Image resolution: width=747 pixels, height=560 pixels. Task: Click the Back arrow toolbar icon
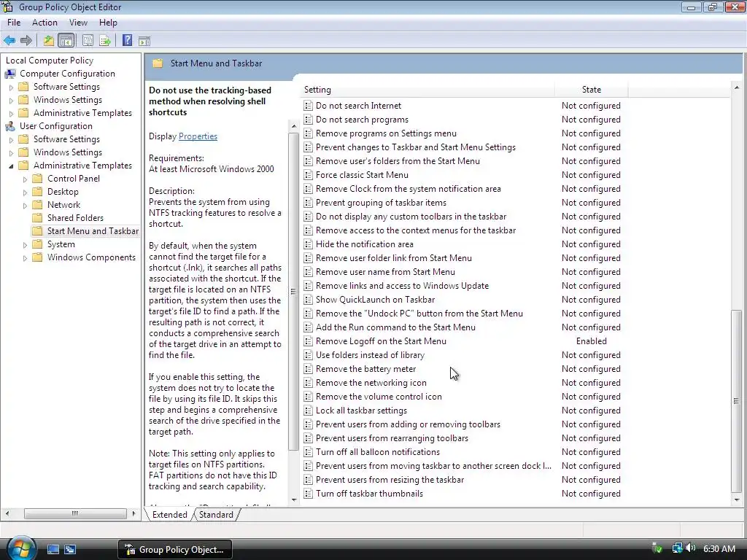[9, 41]
